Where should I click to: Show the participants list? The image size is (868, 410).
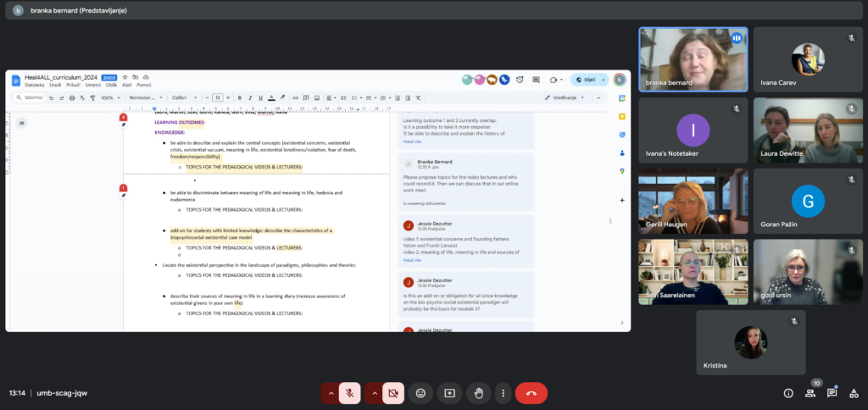click(810, 393)
